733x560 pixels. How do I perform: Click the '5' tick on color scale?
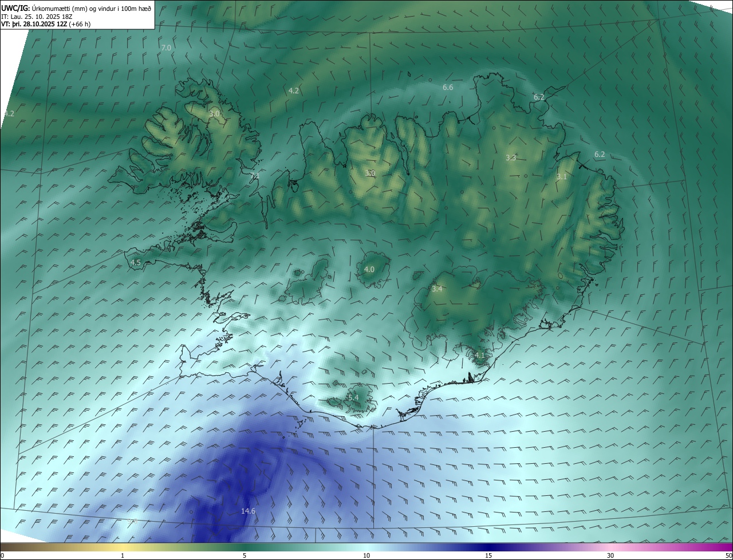pyautogui.click(x=245, y=555)
